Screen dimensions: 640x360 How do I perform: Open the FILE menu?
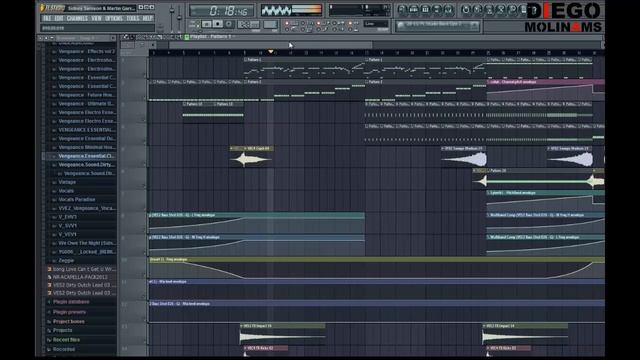click(x=47, y=18)
